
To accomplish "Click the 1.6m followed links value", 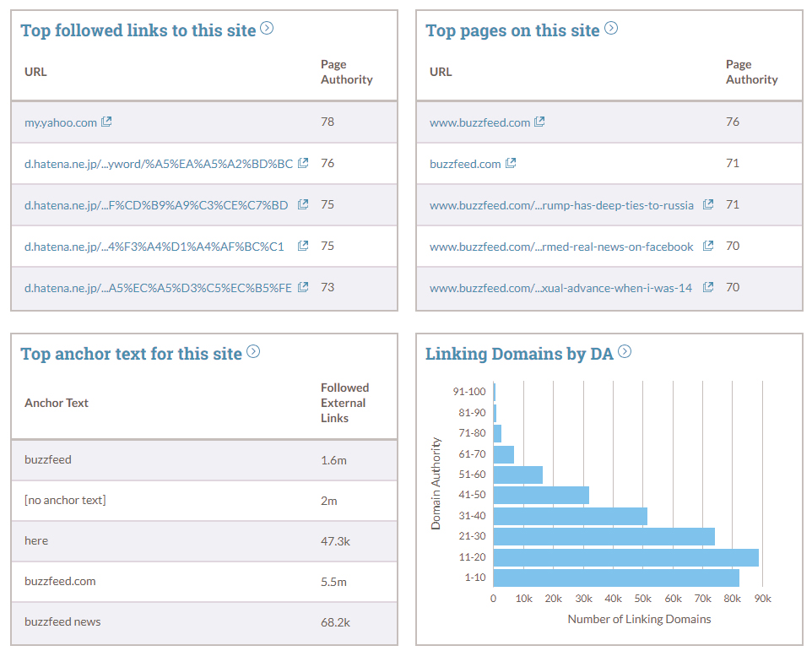I will (333, 460).
